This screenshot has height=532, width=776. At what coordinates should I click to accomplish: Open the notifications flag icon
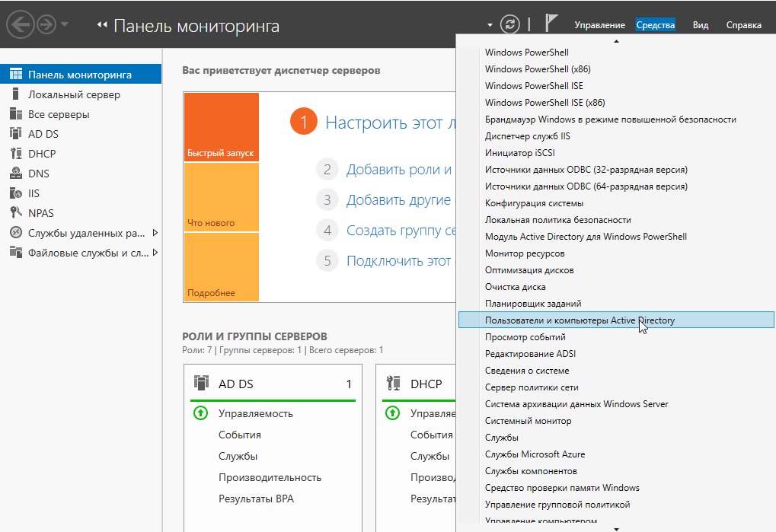[552, 24]
